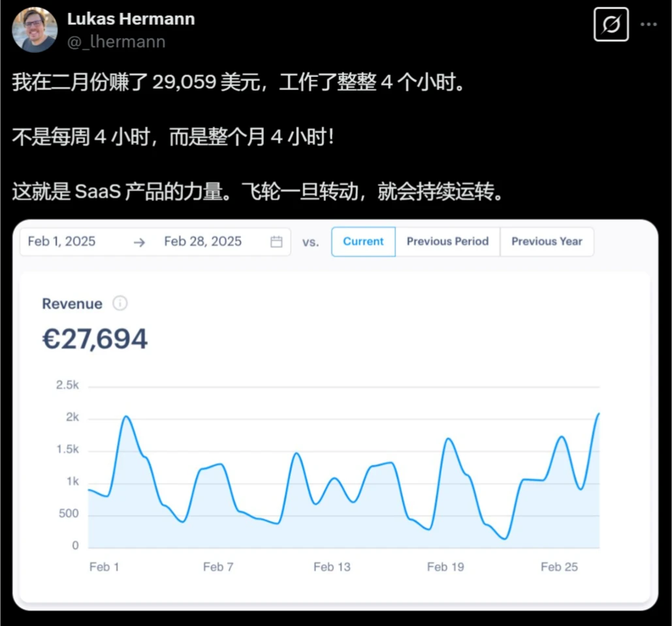
Task: Click the Revenue heading label
Action: tap(72, 304)
